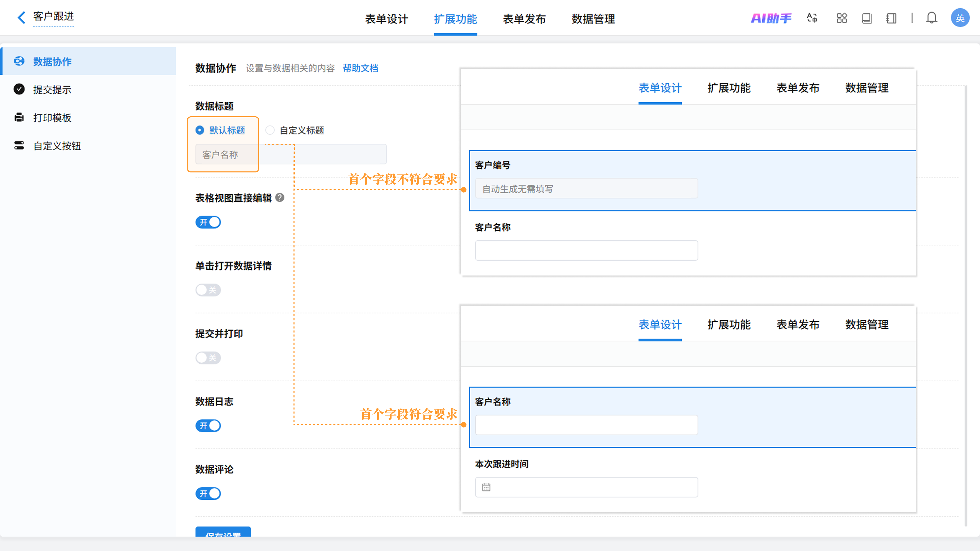Open 打印模板 in sidebar
This screenshot has width=980, height=551.
(x=52, y=118)
